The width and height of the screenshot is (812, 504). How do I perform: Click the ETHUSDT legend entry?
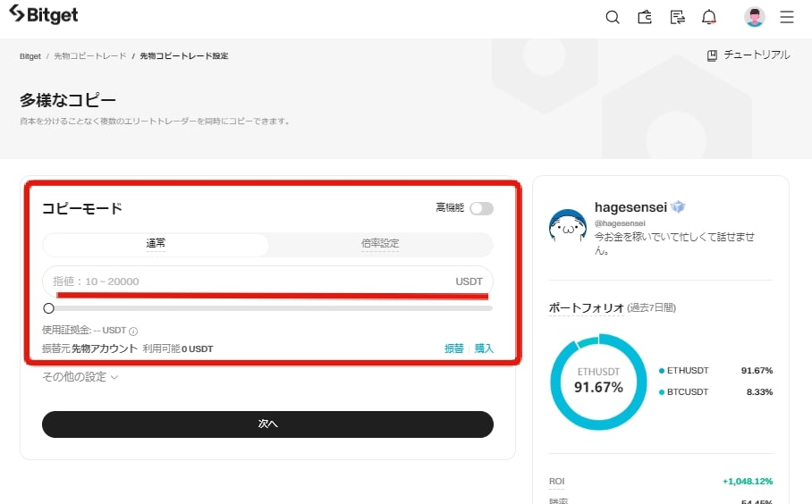pos(683,371)
